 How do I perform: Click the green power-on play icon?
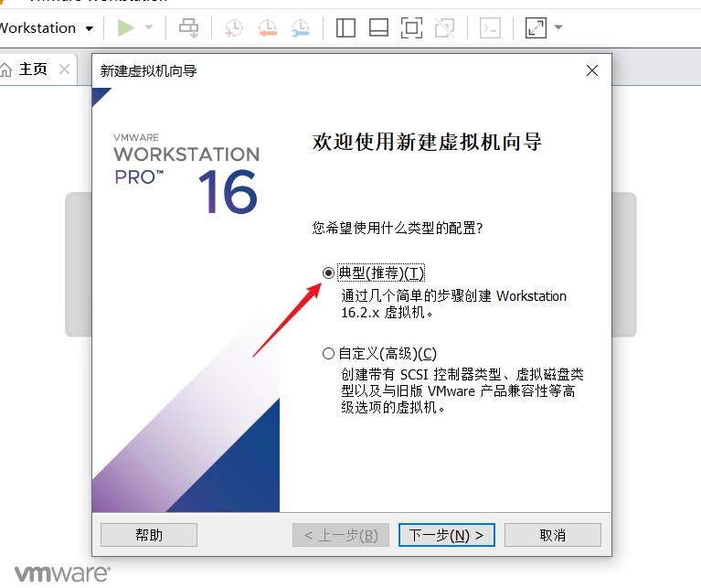125,27
